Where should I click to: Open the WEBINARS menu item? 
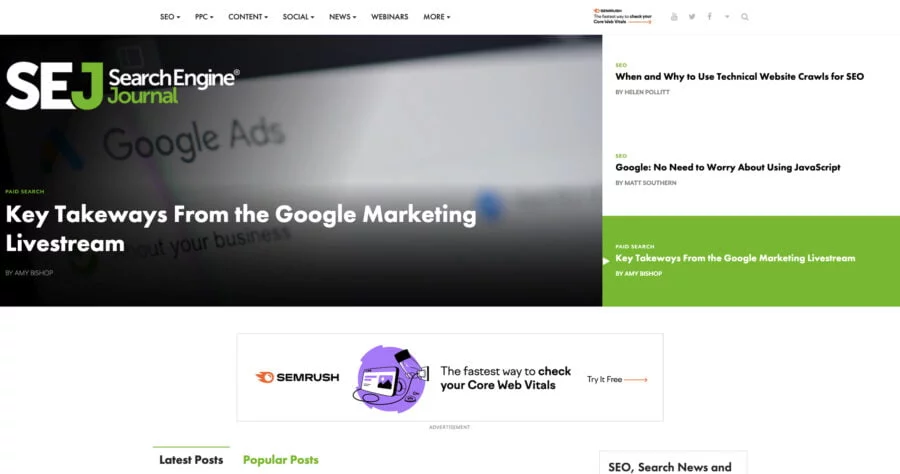pos(390,17)
